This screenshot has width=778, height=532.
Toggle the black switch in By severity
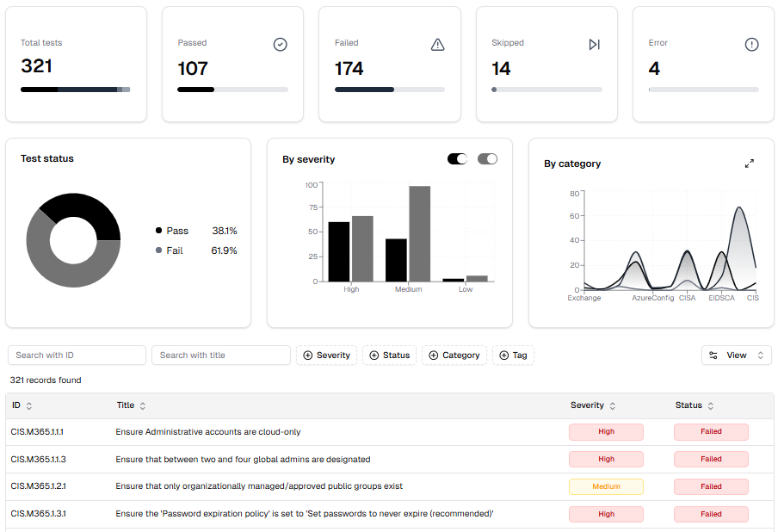pyautogui.click(x=457, y=159)
